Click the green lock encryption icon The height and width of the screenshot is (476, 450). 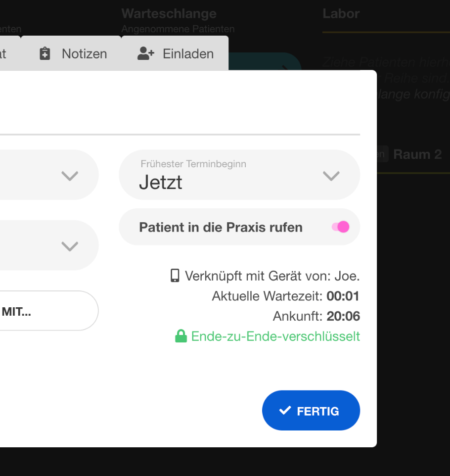point(181,336)
